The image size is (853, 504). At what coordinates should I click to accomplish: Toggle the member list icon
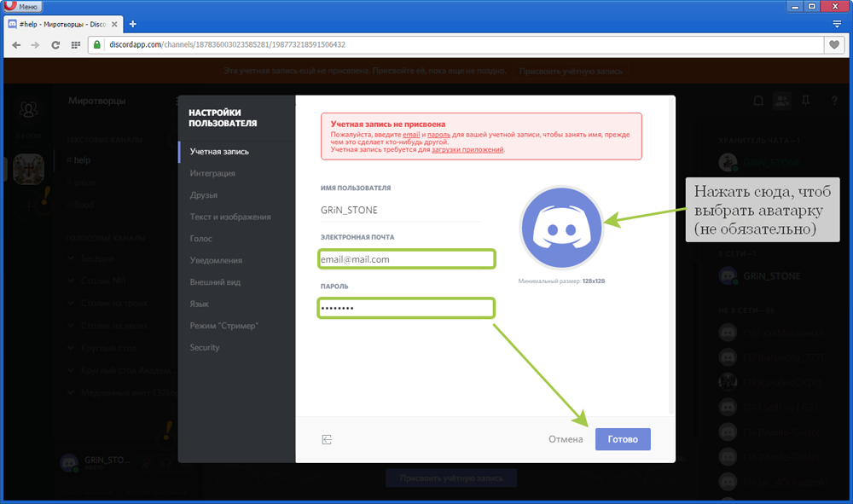point(781,101)
